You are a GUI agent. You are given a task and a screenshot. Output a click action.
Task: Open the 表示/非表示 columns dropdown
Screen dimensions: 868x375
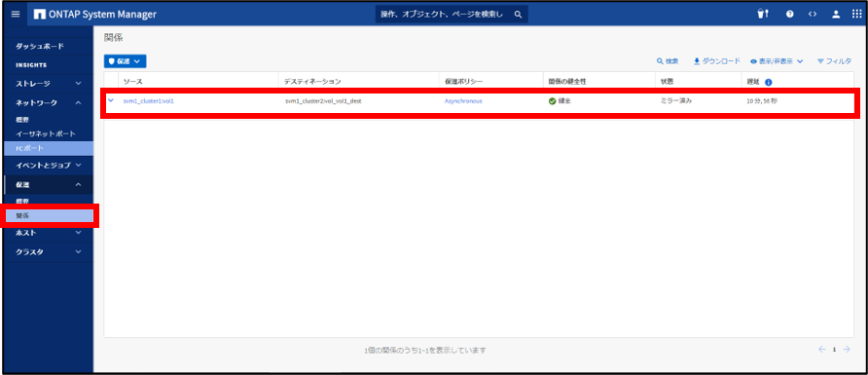[777, 61]
